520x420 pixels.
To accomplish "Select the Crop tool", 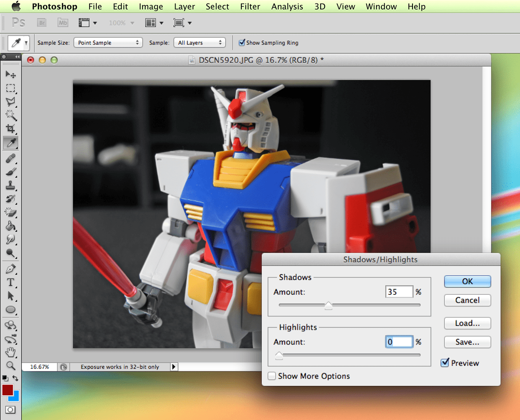I will tap(10, 128).
